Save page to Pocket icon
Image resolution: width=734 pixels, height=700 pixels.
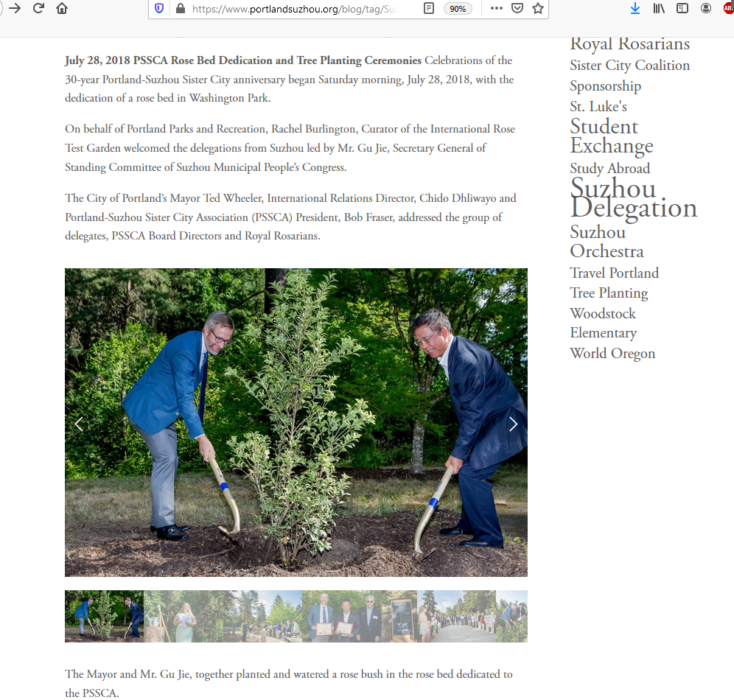coord(517,8)
